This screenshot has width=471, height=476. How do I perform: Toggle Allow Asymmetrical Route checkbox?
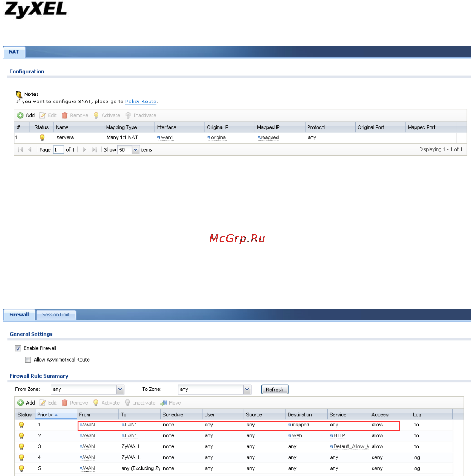[28, 360]
